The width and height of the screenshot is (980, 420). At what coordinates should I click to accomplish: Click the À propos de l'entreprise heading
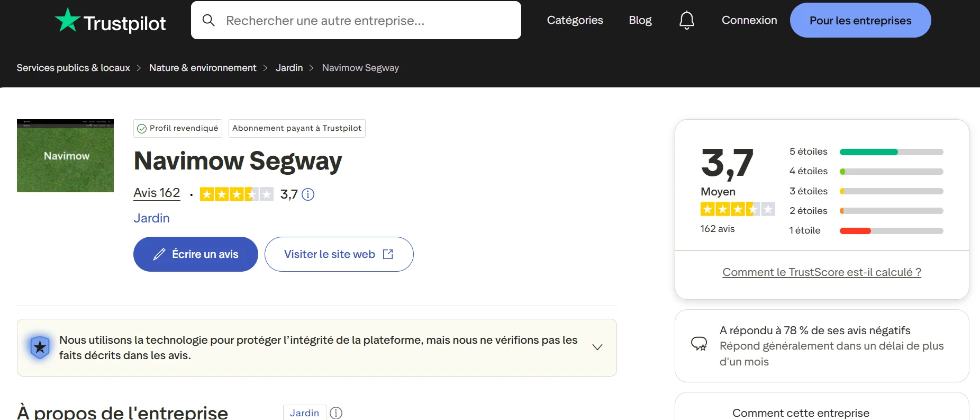pyautogui.click(x=123, y=412)
